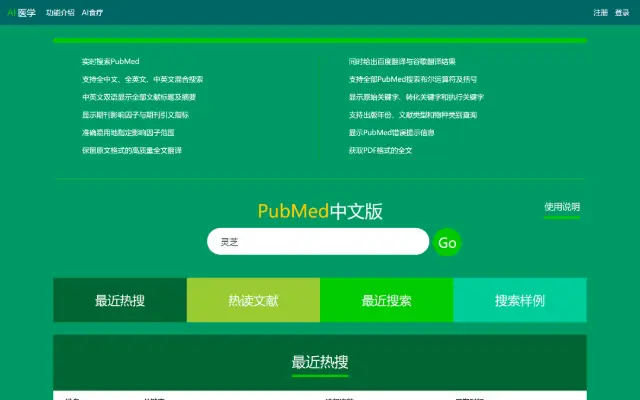
Task: Click the text 同时给出百度翻译与谷歌翻译结果
Action: tap(402, 62)
